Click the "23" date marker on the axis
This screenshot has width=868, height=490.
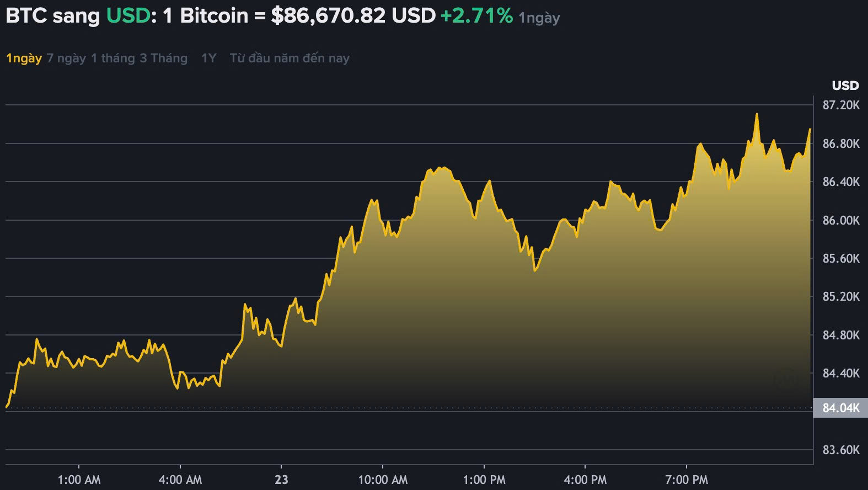[281, 480]
